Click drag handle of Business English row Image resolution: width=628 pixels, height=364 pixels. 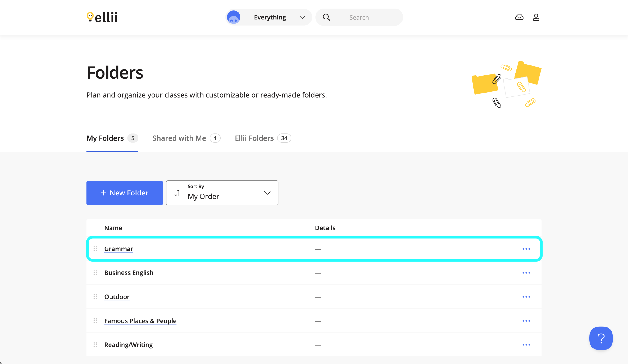coord(95,273)
